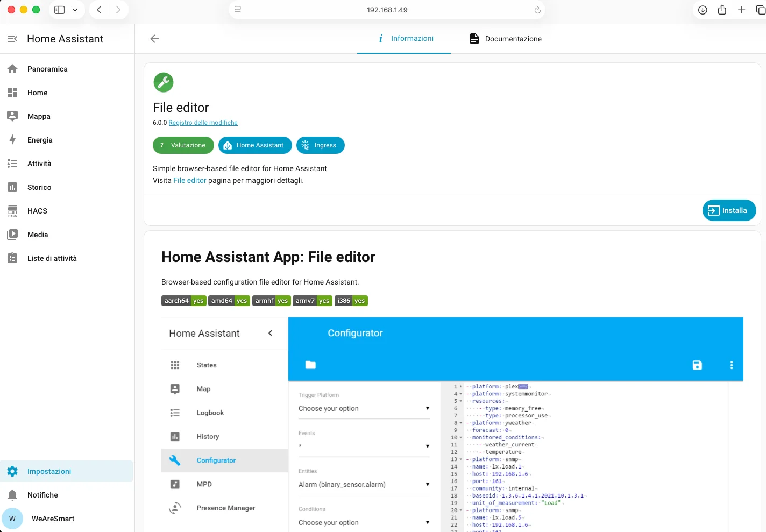The image size is (766, 532).
Task: Click the File editor wrench logo
Action: pos(164,82)
